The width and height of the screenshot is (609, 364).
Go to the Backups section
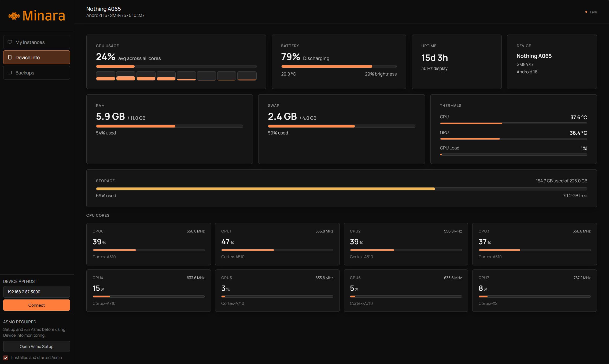pos(36,73)
